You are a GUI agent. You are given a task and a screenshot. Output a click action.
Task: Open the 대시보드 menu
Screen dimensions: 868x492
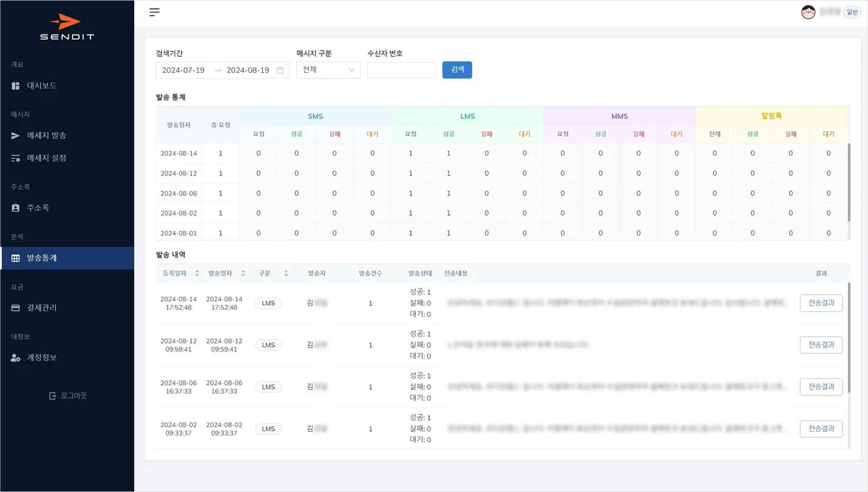[67, 86]
